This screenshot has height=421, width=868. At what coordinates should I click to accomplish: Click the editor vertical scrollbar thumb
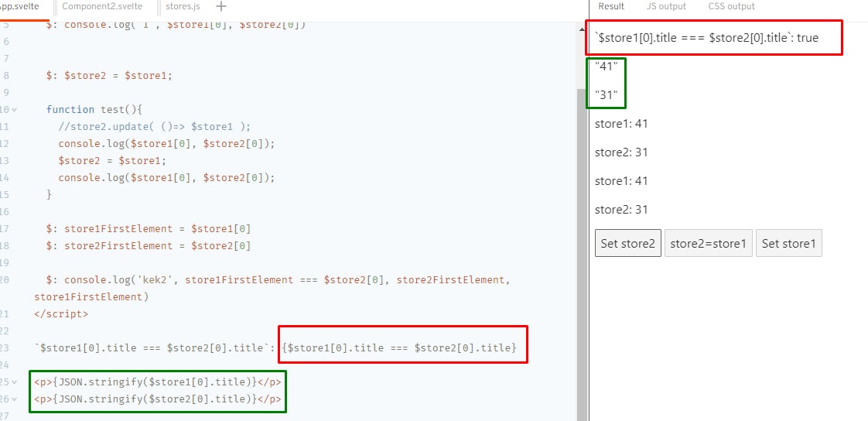[x=582, y=255]
